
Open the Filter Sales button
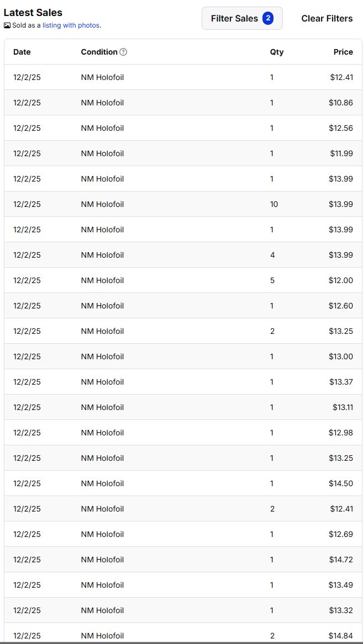click(x=242, y=18)
